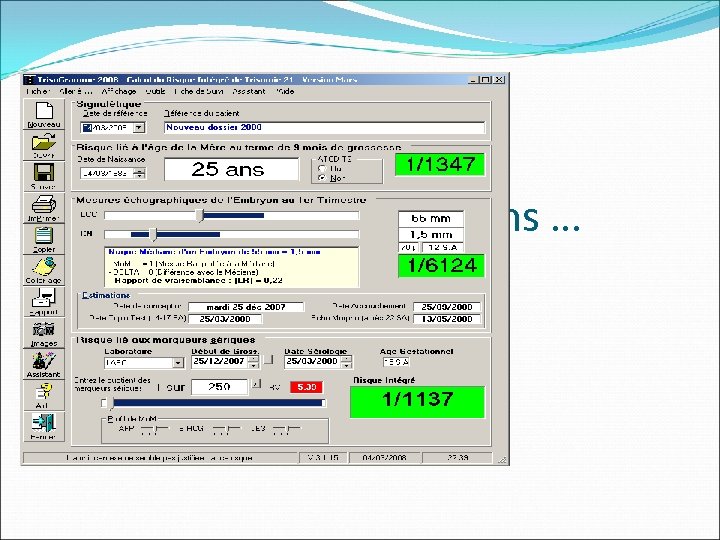Click the quotient field showing 250
720x540 pixels.
[x=219, y=387]
